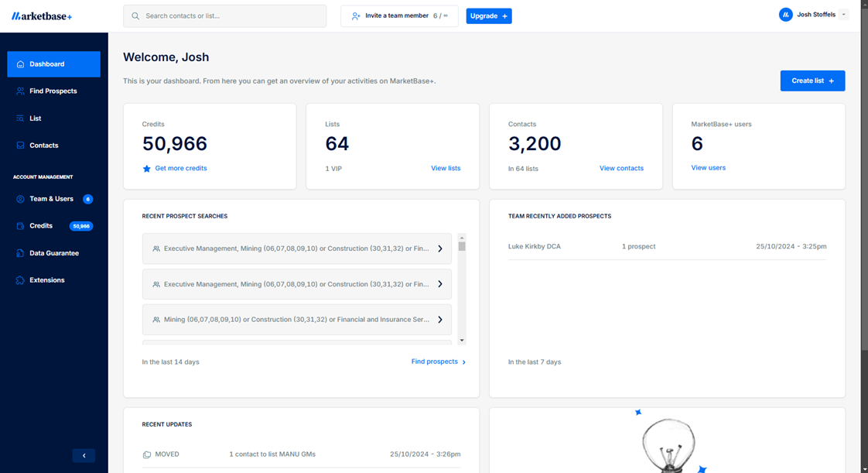
Task: Click the plus icon on Create list
Action: (832, 81)
